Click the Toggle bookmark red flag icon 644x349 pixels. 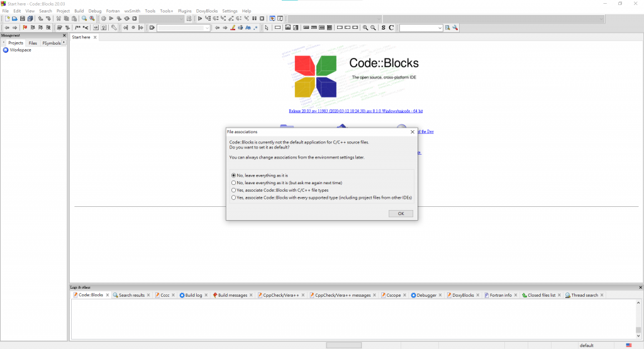point(25,28)
